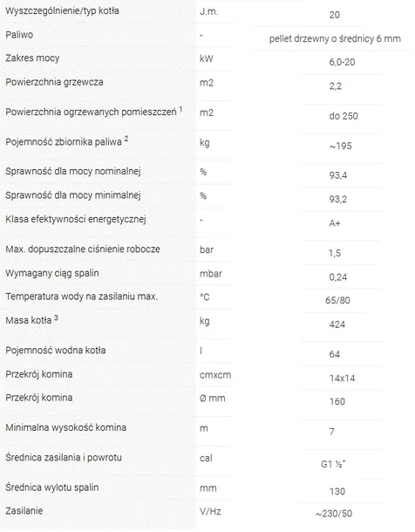Click the power supply value ~230/50

[x=334, y=514]
